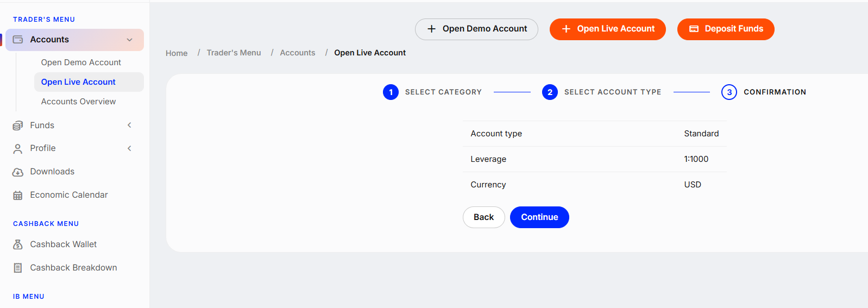Click the blue Continue button
Image resolution: width=868 pixels, height=308 pixels.
click(x=539, y=217)
